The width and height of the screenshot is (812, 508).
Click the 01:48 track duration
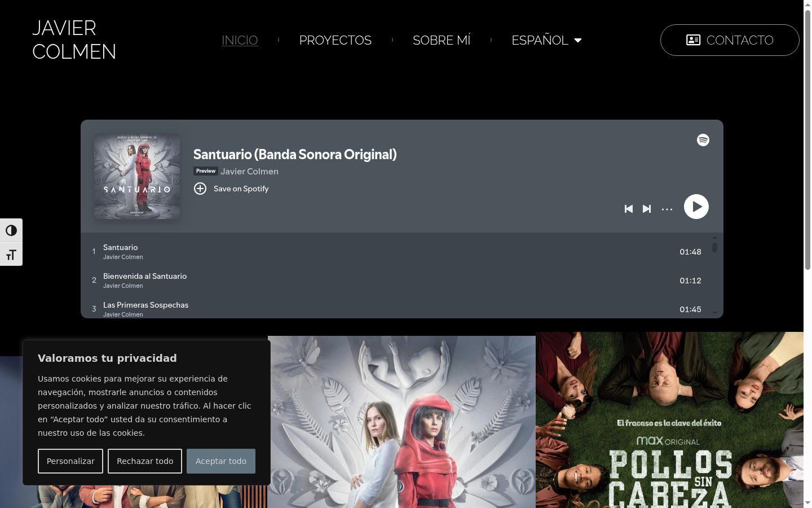tap(690, 252)
